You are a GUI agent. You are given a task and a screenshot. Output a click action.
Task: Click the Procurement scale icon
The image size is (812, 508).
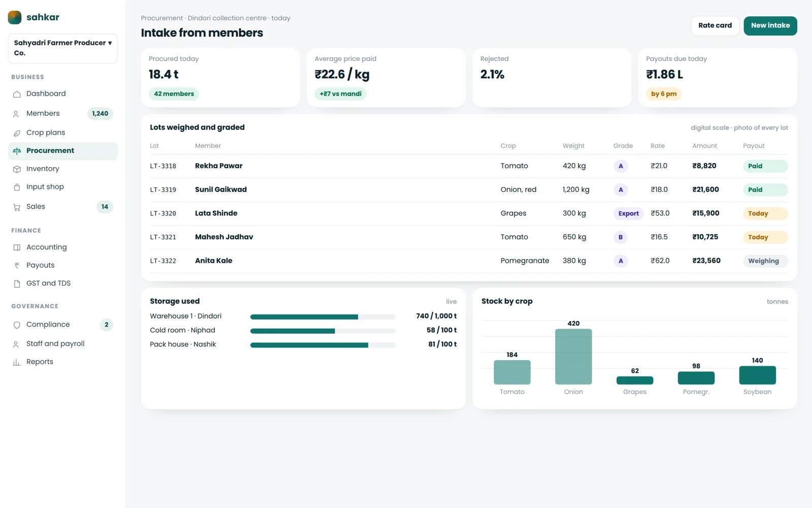click(17, 151)
